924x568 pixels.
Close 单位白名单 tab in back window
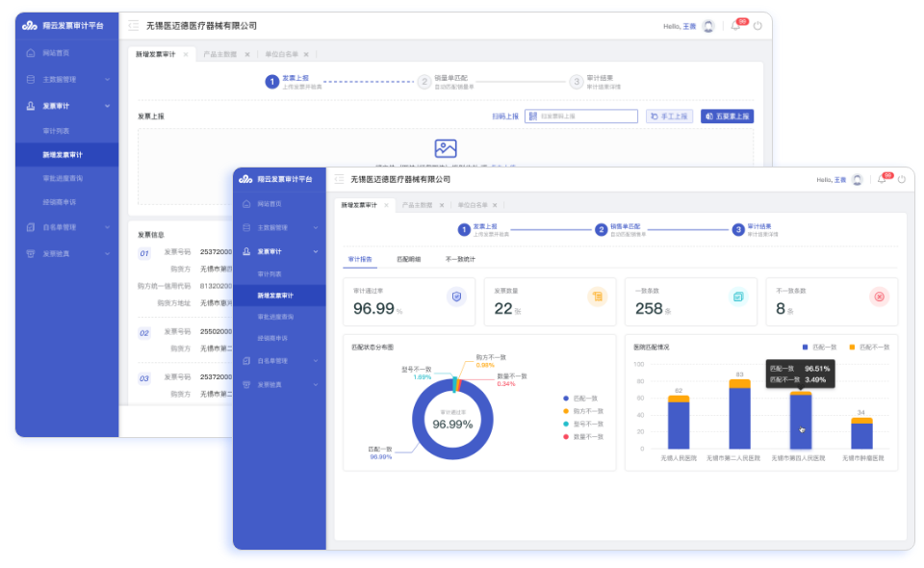(306, 54)
